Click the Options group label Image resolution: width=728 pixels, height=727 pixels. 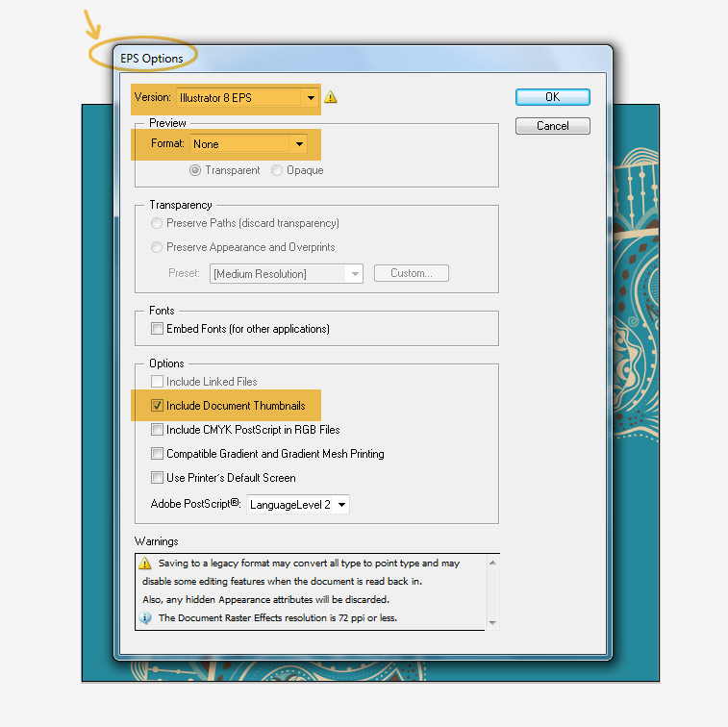[166, 363]
